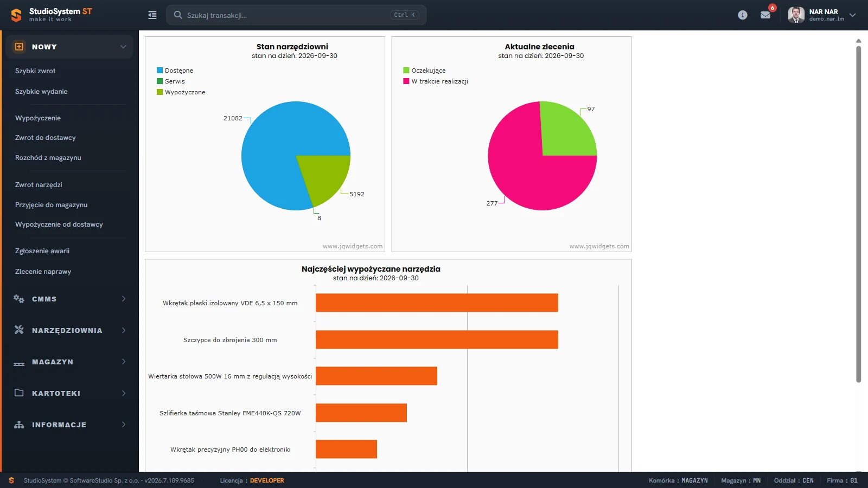Click the Informacje hierarchy icon
Image resolution: width=868 pixels, height=488 pixels.
19,425
